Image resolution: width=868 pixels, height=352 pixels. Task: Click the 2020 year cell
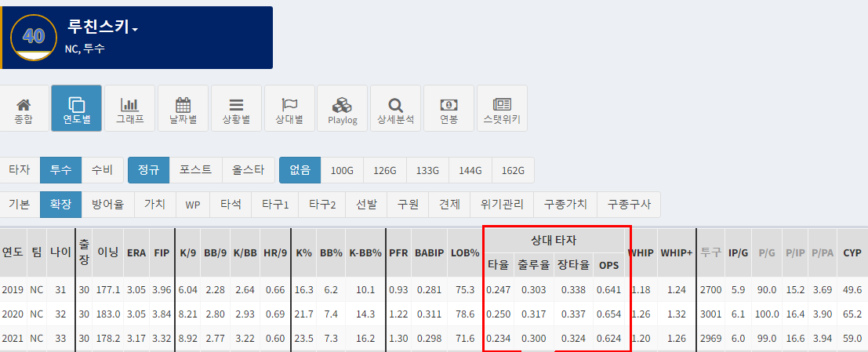pyautogui.click(x=13, y=314)
